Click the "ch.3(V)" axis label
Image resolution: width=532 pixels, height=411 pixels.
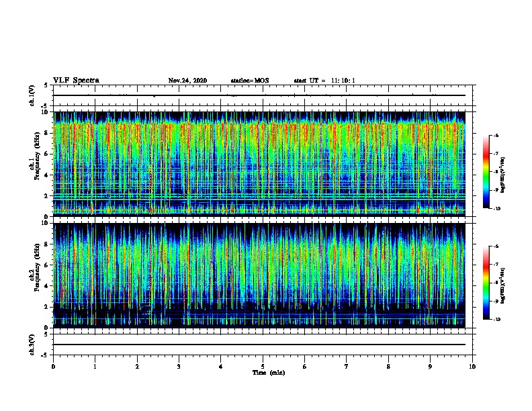(x=32, y=345)
